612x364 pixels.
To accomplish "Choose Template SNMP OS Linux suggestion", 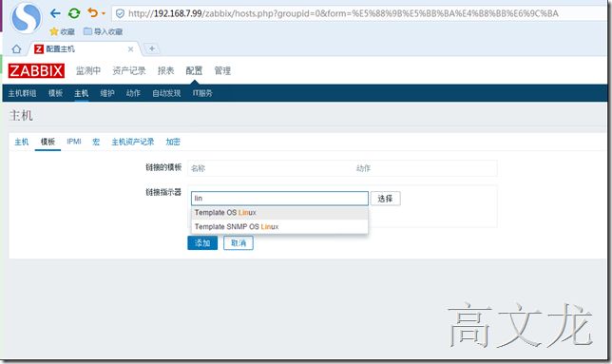I will click(x=279, y=227).
